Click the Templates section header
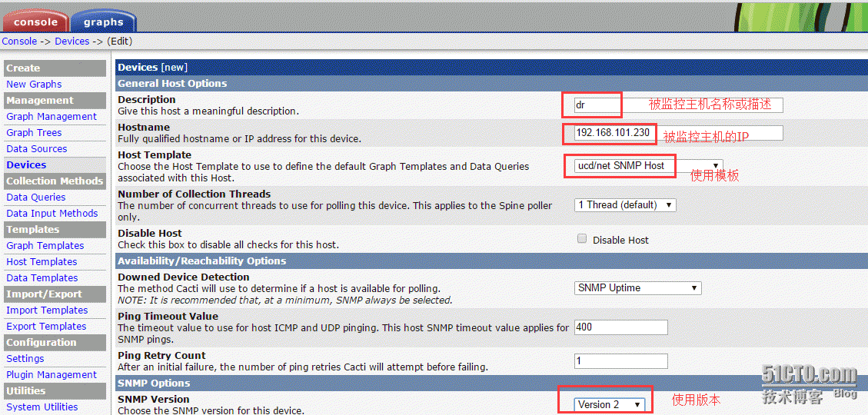The height and width of the screenshot is (415, 868). [x=55, y=229]
